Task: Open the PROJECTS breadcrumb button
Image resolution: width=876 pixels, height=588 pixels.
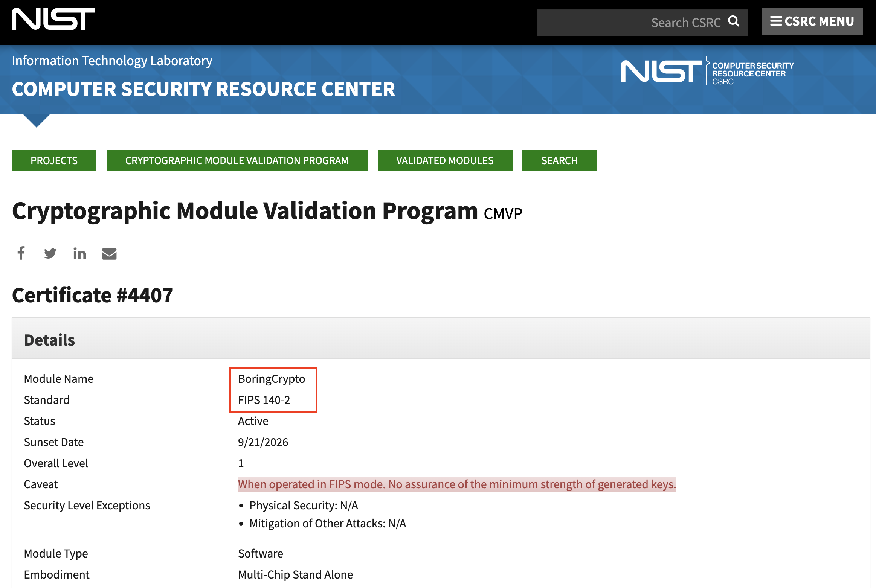Action: pos(54,161)
